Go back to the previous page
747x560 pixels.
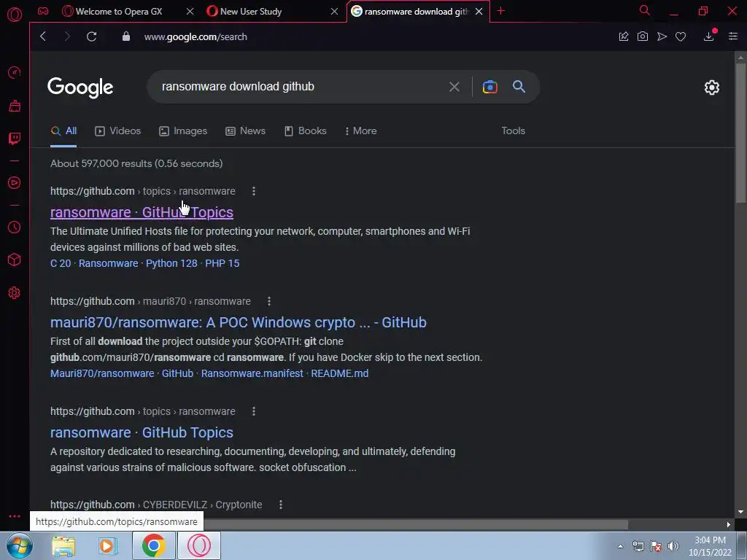point(43,36)
